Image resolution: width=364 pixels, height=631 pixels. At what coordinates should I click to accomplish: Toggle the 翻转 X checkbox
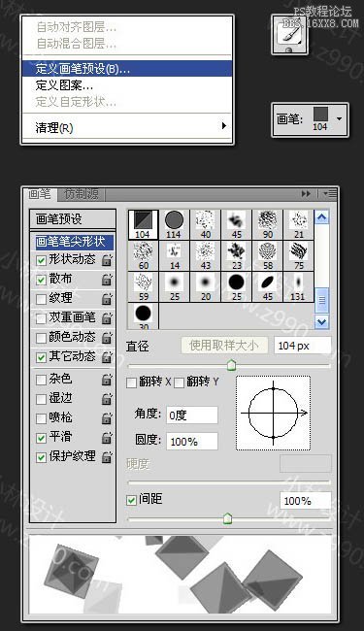click(131, 382)
